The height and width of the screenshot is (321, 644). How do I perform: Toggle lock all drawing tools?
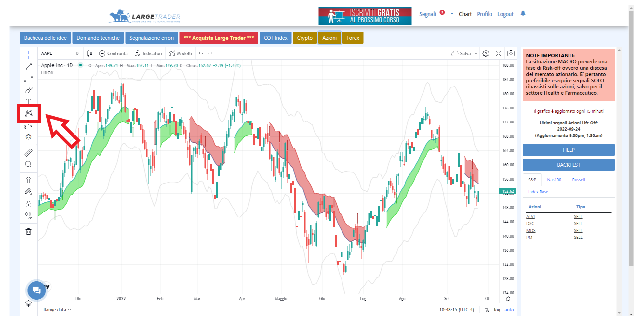click(29, 204)
